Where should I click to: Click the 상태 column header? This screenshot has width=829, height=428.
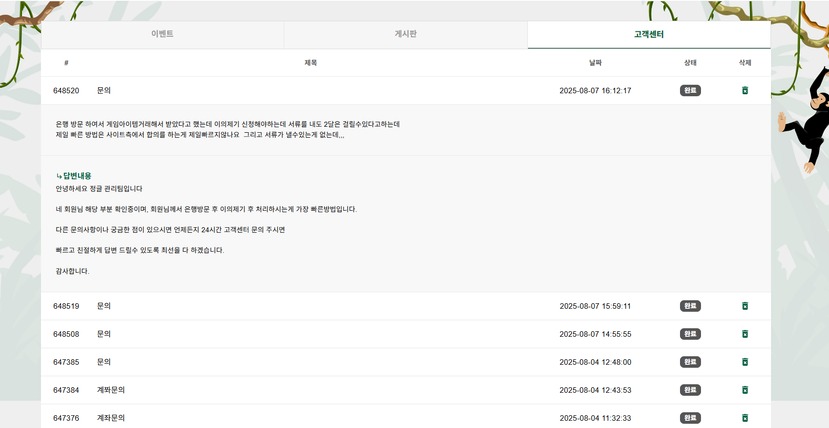tap(690, 63)
